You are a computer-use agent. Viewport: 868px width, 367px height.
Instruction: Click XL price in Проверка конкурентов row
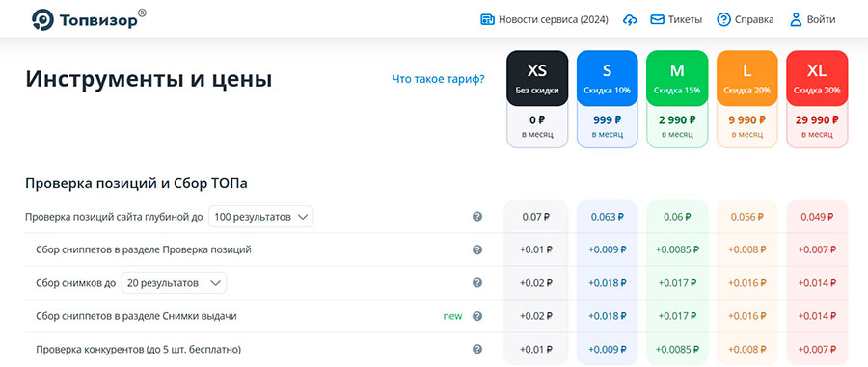(817, 350)
